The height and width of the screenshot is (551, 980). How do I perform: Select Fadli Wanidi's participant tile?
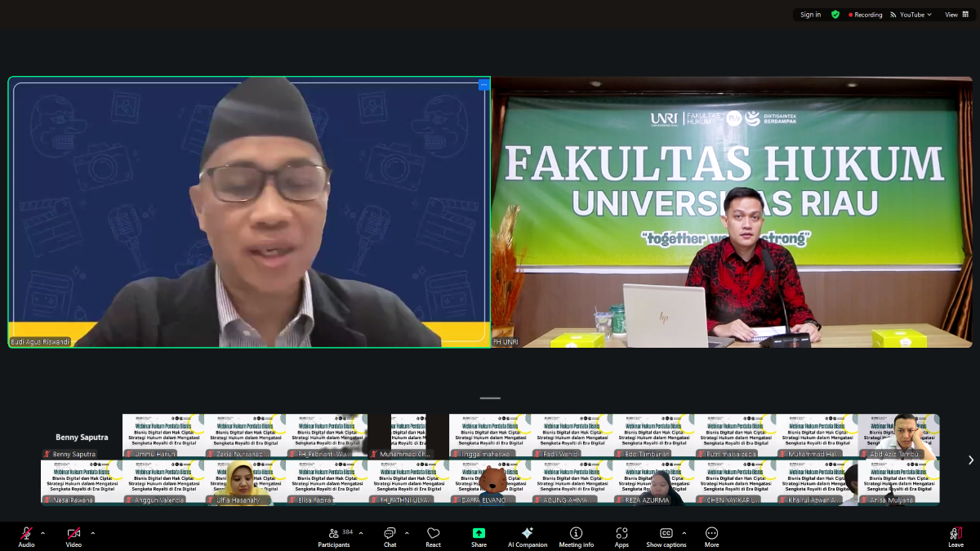point(571,437)
